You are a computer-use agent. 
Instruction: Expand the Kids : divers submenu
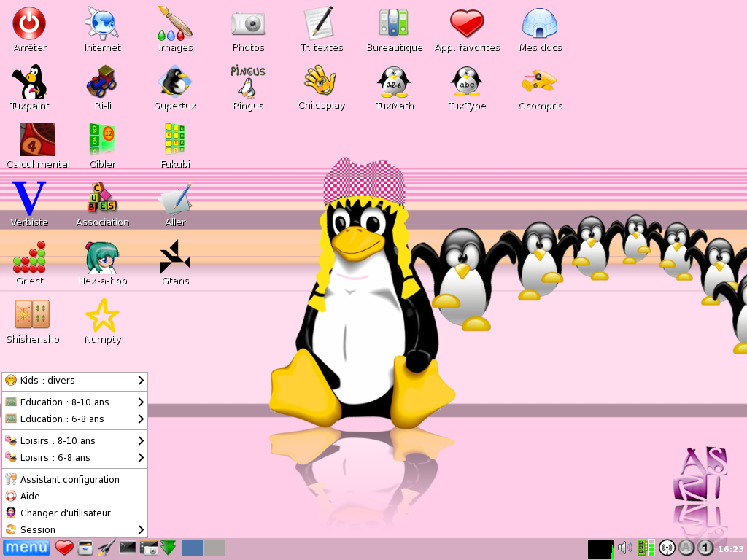75,381
